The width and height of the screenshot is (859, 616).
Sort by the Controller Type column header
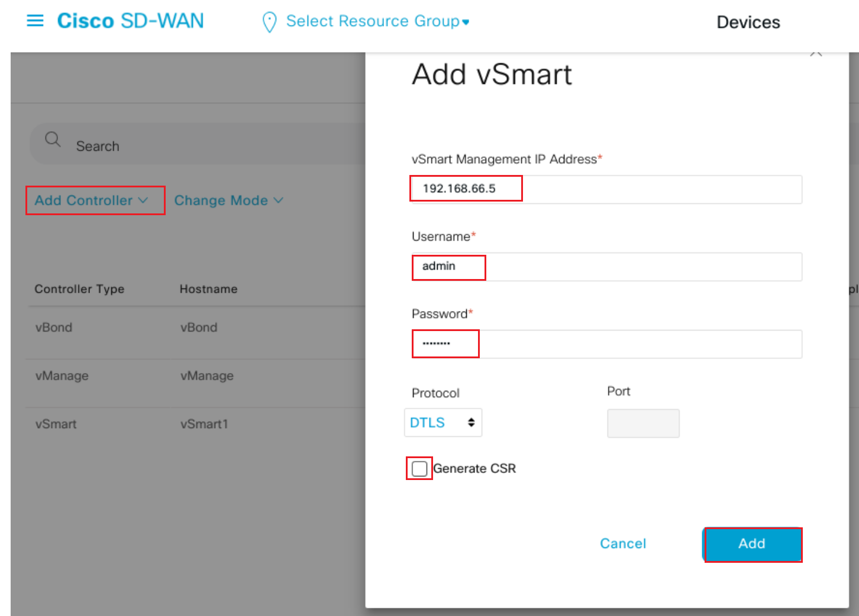point(79,289)
